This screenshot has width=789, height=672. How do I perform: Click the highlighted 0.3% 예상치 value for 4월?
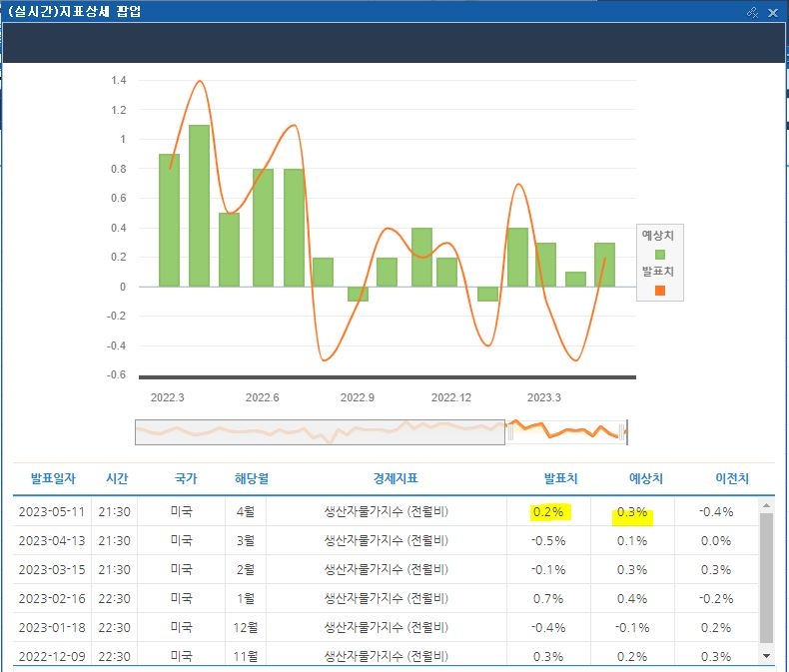click(x=632, y=512)
